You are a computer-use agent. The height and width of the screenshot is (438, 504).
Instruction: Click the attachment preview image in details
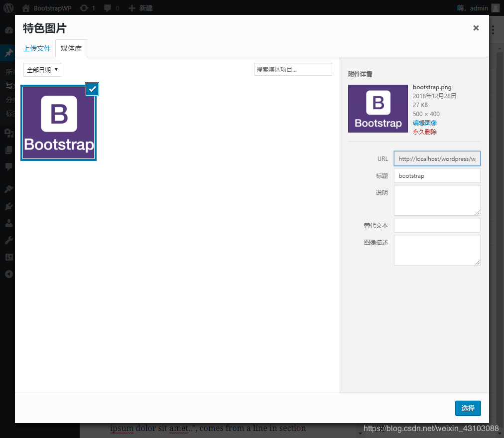(378, 109)
